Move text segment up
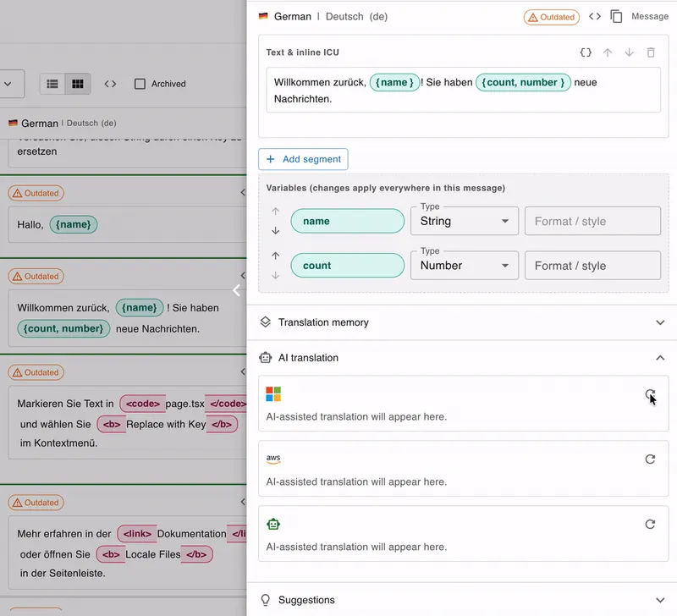The width and height of the screenshot is (677, 616). tap(608, 52)
